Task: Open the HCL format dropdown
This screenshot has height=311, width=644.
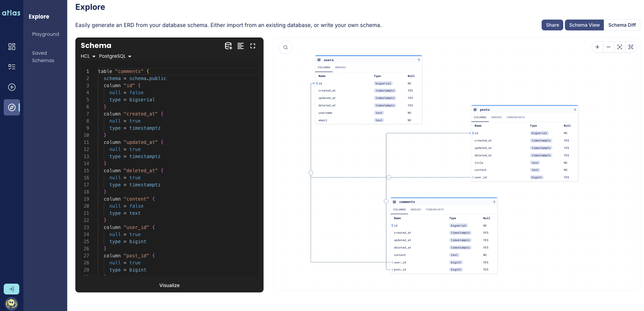Action: [x=88, y=56]
